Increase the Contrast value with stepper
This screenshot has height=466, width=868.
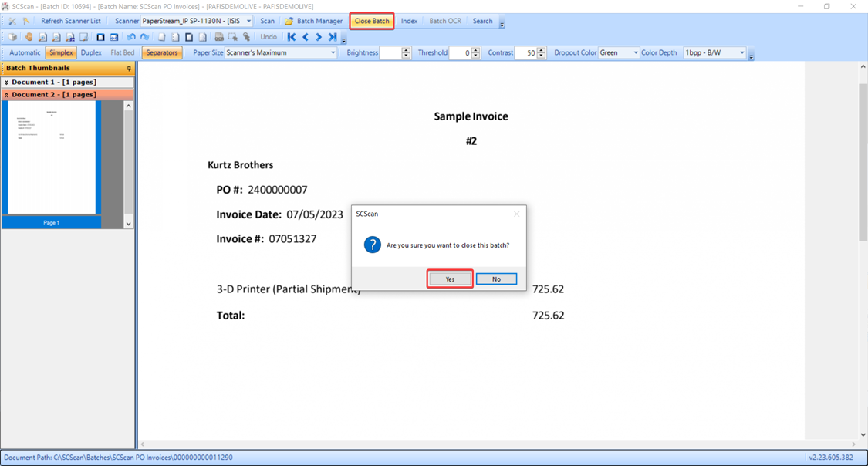[541, 50]
